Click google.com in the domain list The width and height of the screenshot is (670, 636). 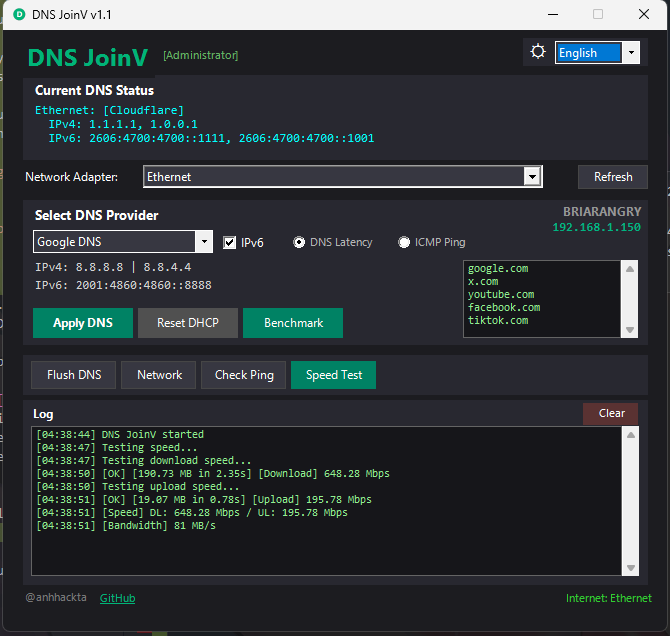click(498, 268)
